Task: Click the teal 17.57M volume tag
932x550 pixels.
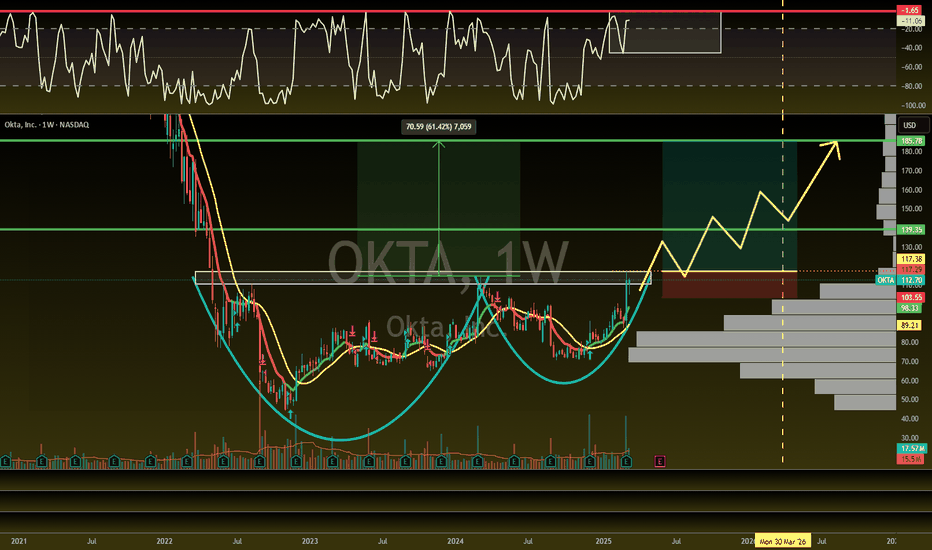Action: [911, 448]
